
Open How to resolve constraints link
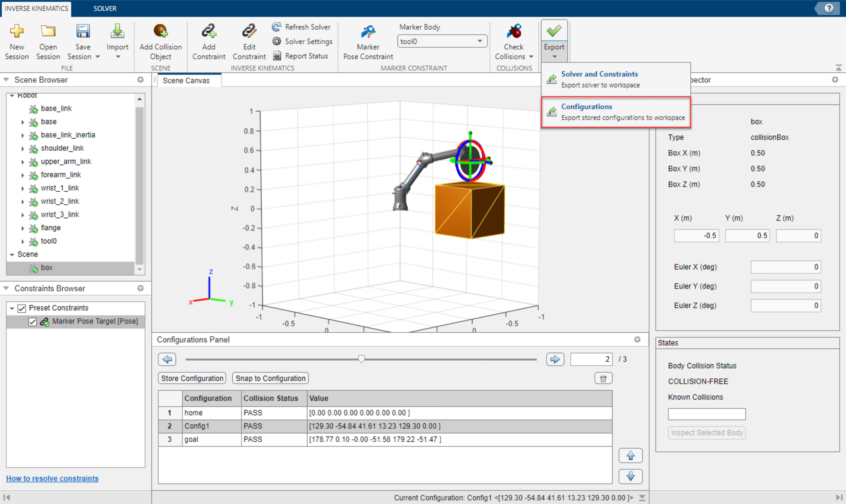[x=52, y=478]
